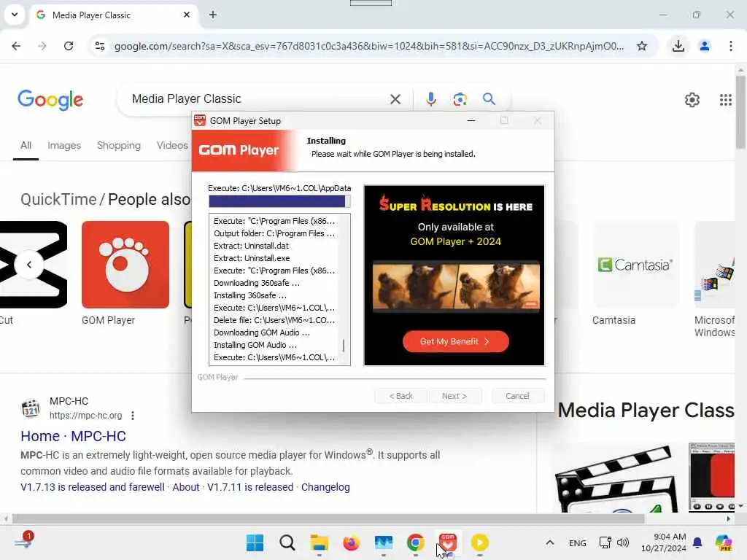Open the V1.7.11 is released link

pyautogui.click(x=250, y=487)
